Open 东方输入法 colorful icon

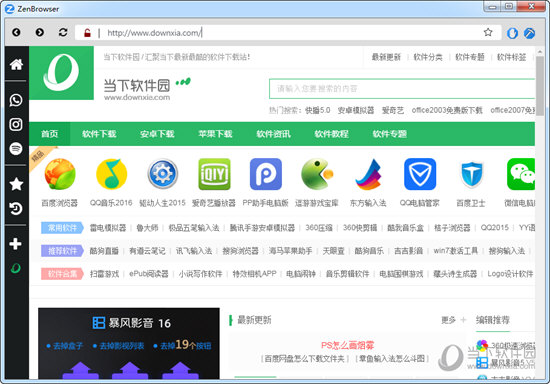368,174
